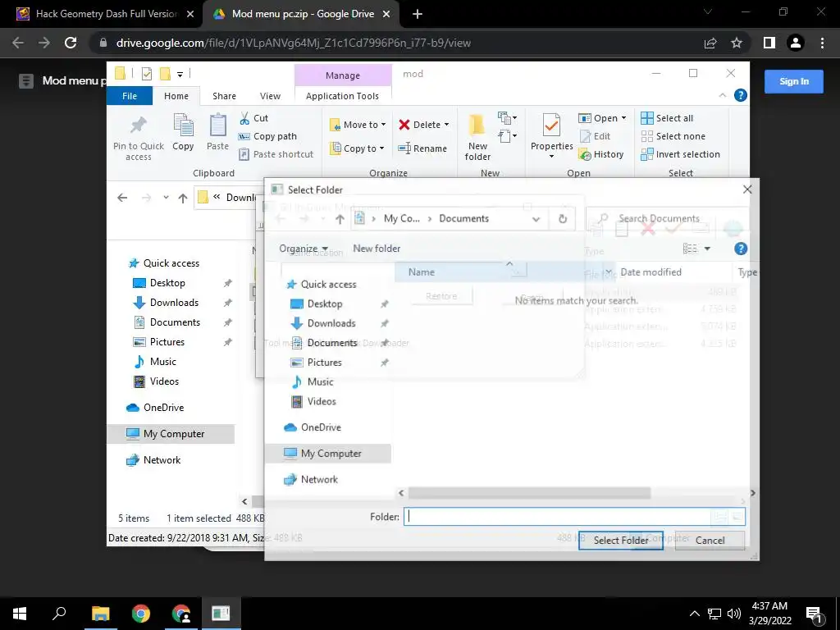Viewport: 840px width, 630px height.
Task: Open History in the ribbon
Action: 601,154
